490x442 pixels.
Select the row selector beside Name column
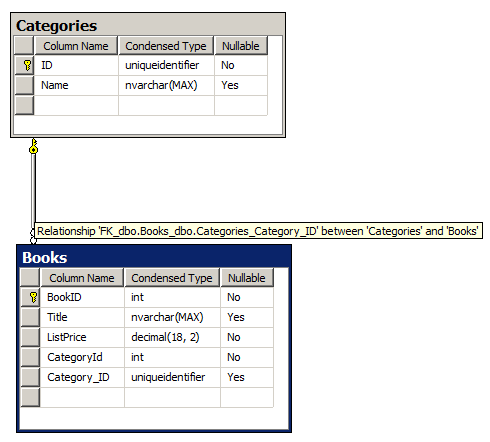(24, 85)
